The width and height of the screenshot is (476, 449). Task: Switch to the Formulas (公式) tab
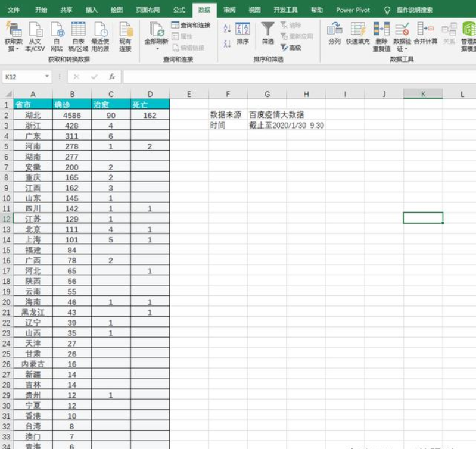click(x=179, y=10)
